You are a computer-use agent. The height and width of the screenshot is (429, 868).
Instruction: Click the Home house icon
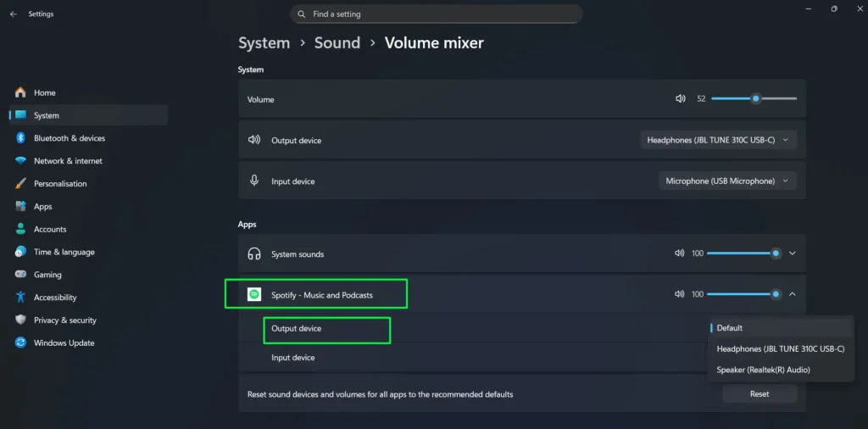20,92
